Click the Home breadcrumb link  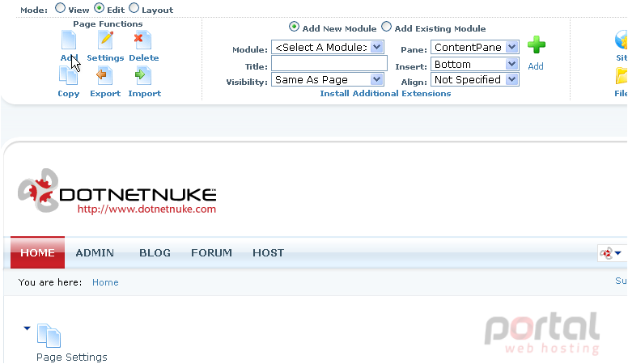click(105, 282)
